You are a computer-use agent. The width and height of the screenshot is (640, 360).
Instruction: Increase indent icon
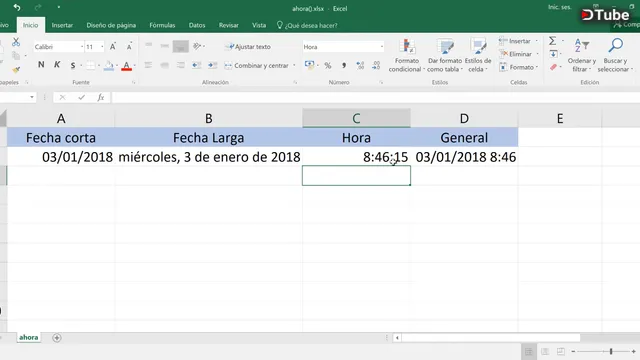[x=212, y=65]
